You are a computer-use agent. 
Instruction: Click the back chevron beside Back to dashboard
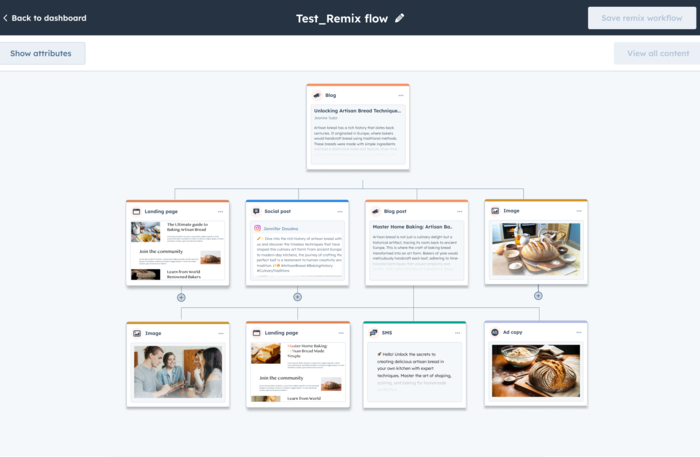pyautogui.click(x=5, y=18)
